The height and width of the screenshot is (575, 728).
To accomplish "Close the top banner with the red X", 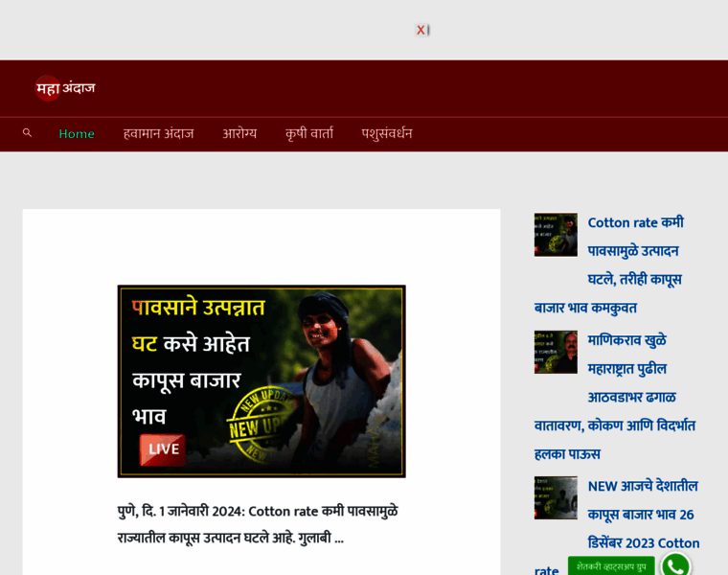I will [421, 31].
